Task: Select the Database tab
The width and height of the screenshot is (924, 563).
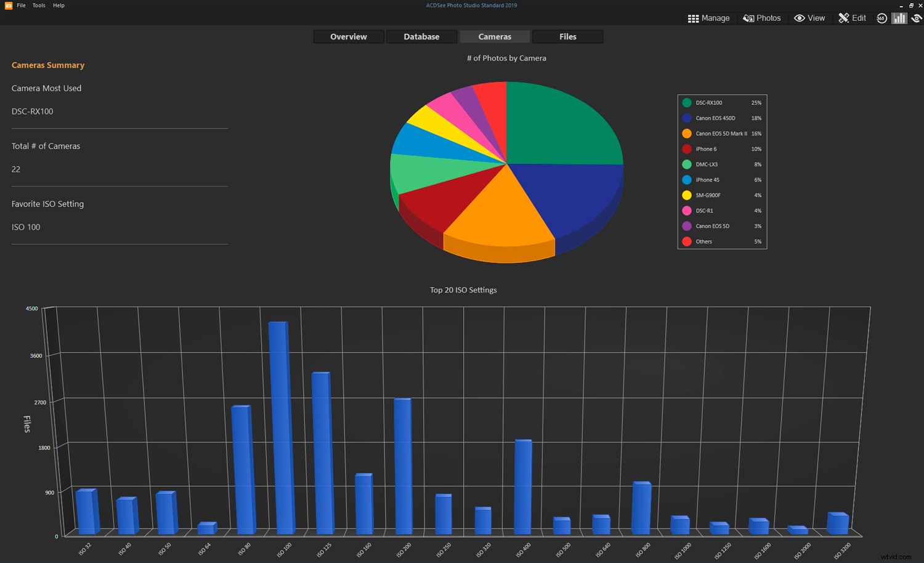Action: pos(421,37)
